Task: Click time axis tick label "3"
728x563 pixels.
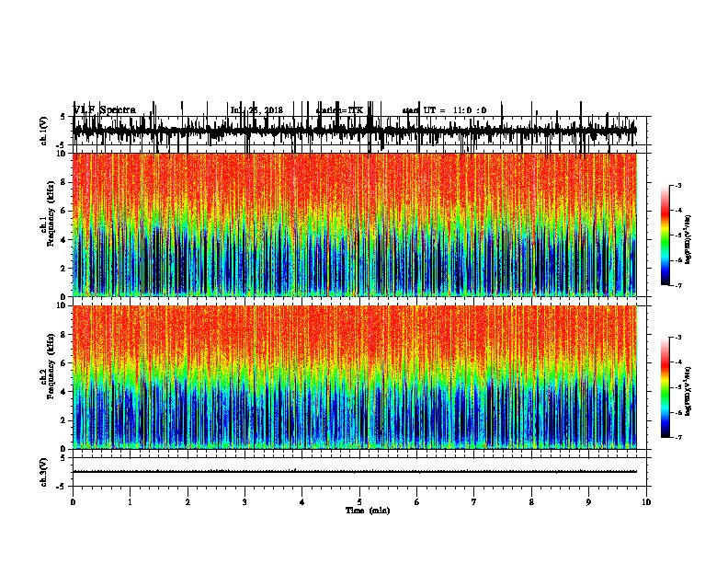Action: coord(245,502)
